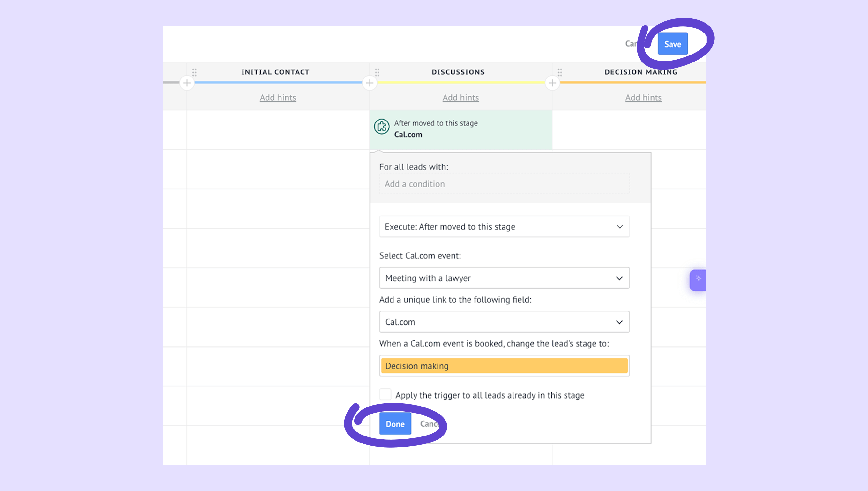Click the plus icon before Decision Making stage
The width and height of the screenshot is (868, 491).
552,83
